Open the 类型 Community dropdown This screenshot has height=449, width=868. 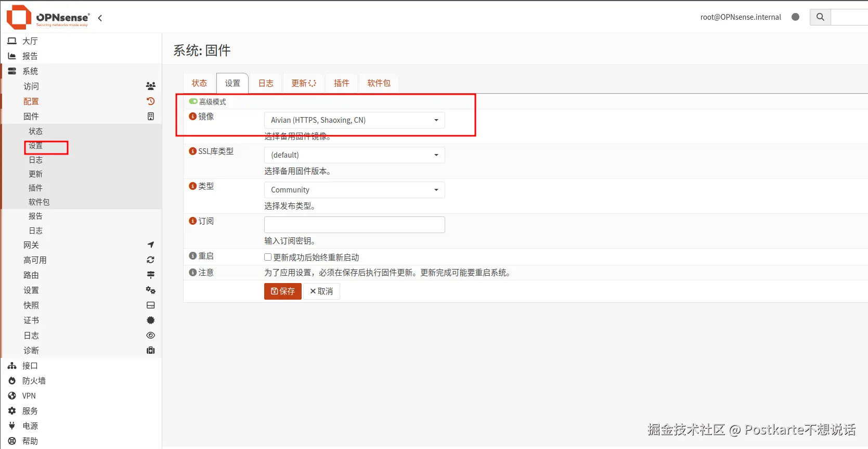tap(355, 190)
